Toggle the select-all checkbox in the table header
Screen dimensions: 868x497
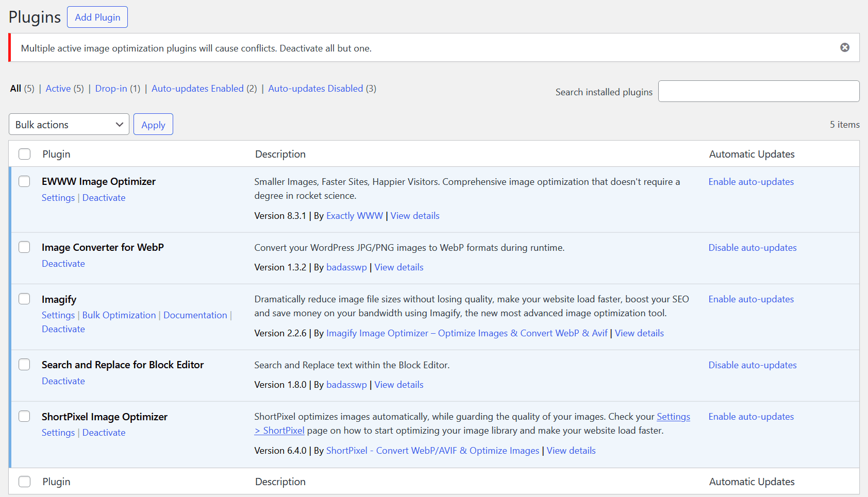pos(24,154)
